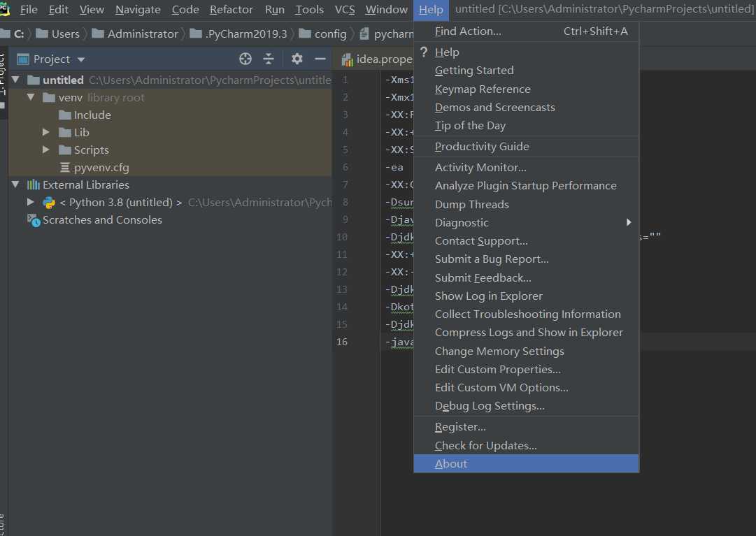Open Keymap Reference
The height and width of the screenshot is (536, 756).
(527, 89)
